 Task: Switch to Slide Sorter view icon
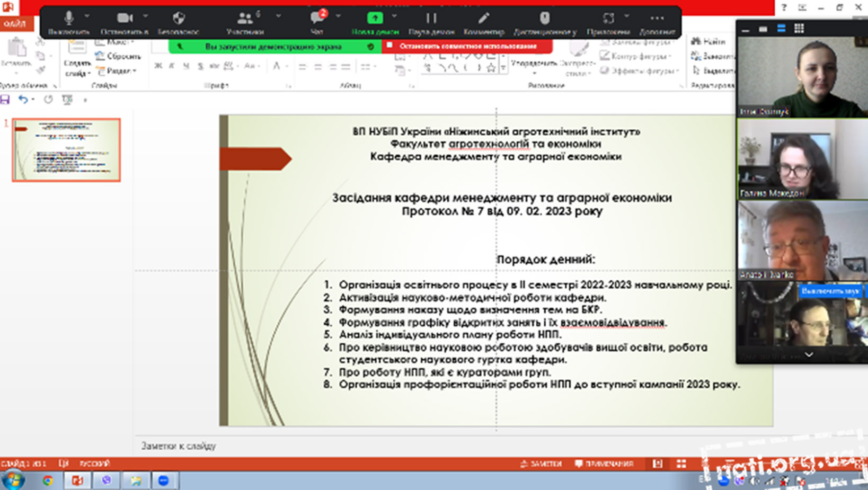tap(681, 464)
